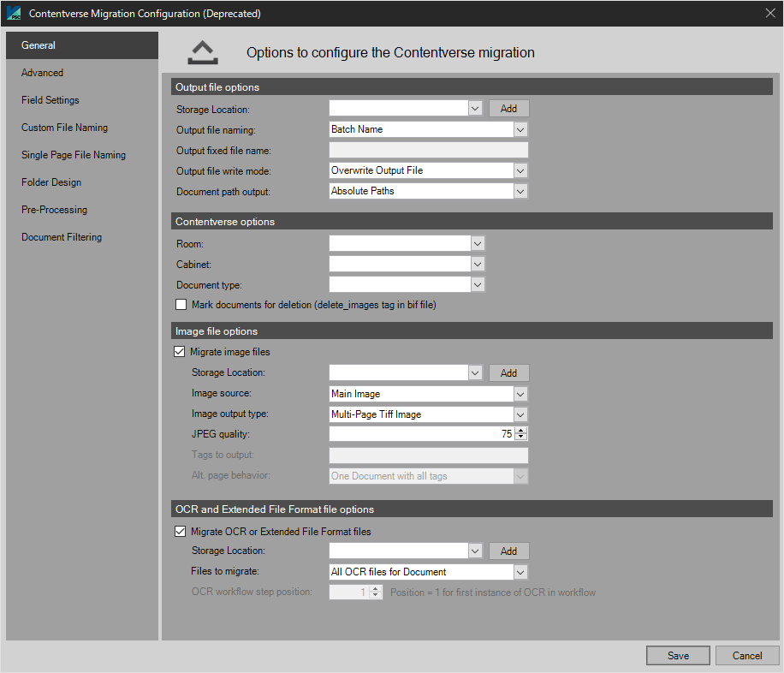Expand OCR Storage Location dropdown
784x673 pixels.
475,551
